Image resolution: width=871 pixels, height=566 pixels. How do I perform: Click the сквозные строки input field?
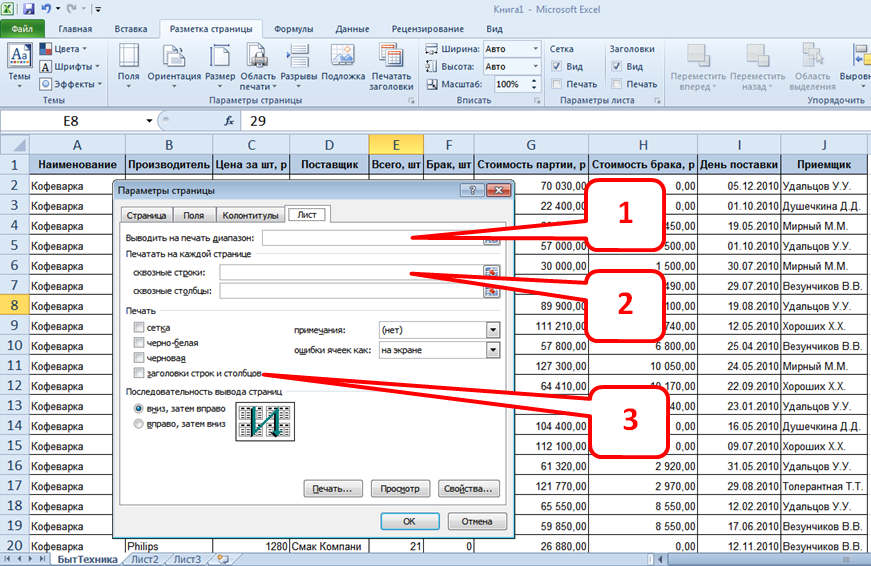click(350, 272)
